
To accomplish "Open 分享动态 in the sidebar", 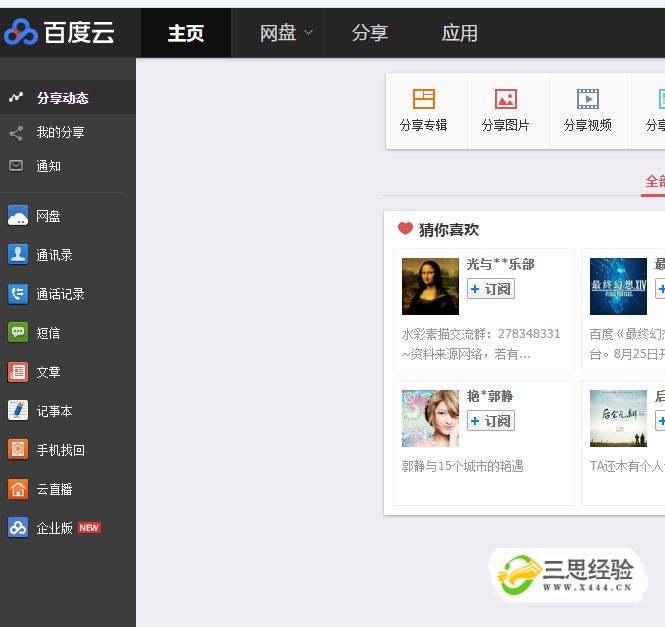I will 68,98.
